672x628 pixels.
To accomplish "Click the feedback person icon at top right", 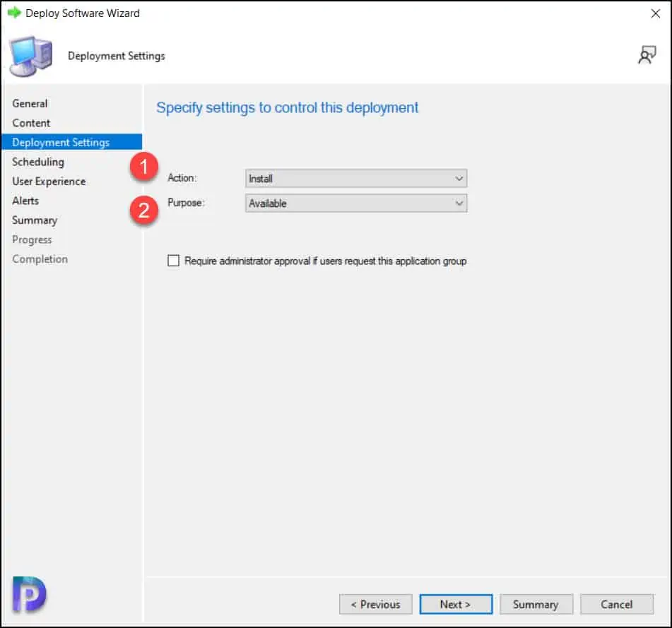I will (647, 55).
